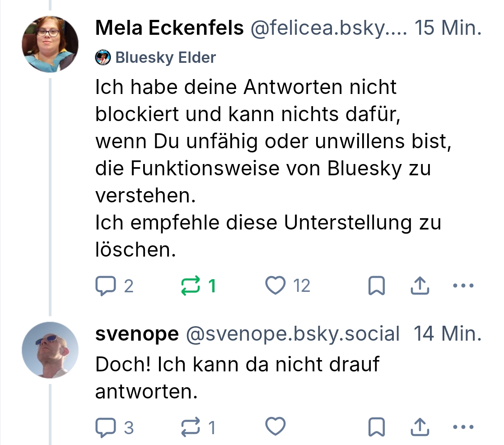Like svenope's reply
Image resolution: width=504 pixels, height=445 pixels.
(x=275, y=427)
